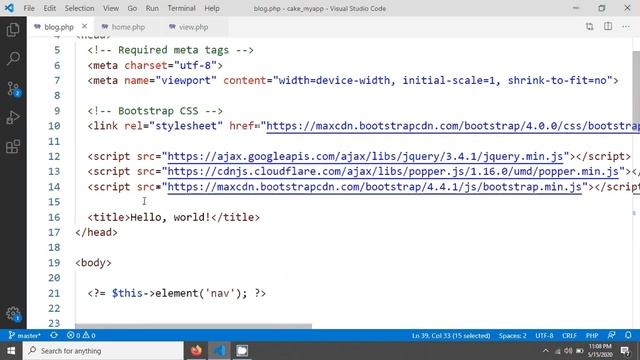The image size is (640, 360).
Task: Switch to the blog.php tab
Action: pos(59,27)
